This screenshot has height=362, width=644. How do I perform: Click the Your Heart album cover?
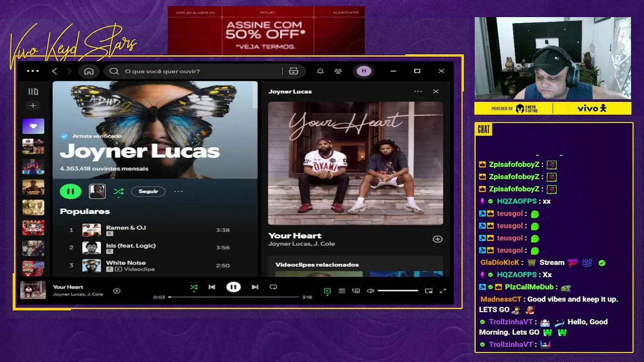356,163
